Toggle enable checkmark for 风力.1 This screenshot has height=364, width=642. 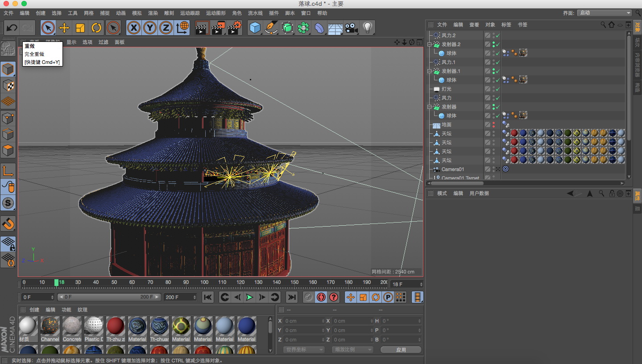click(x=498, y=62)
